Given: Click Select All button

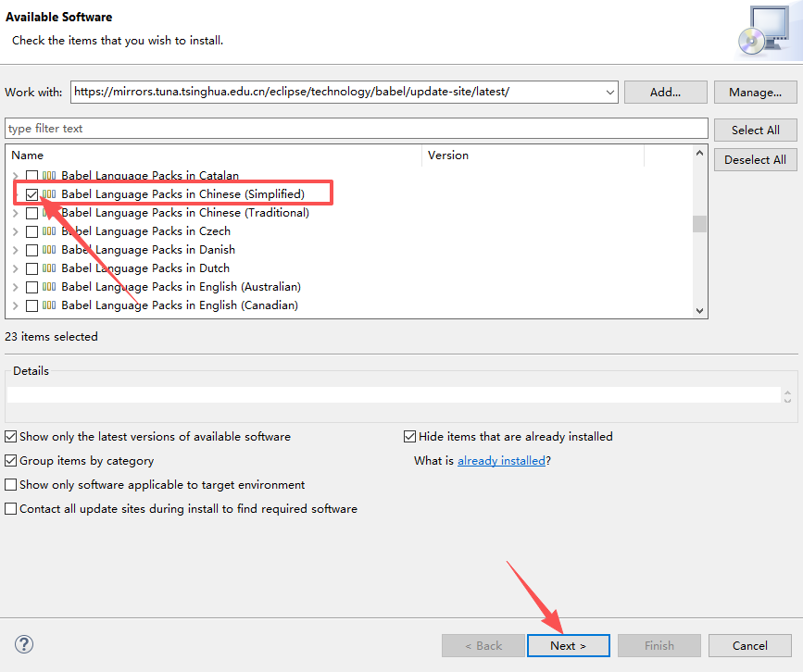Looking at the screenshot, I should (x=756, y=130).
